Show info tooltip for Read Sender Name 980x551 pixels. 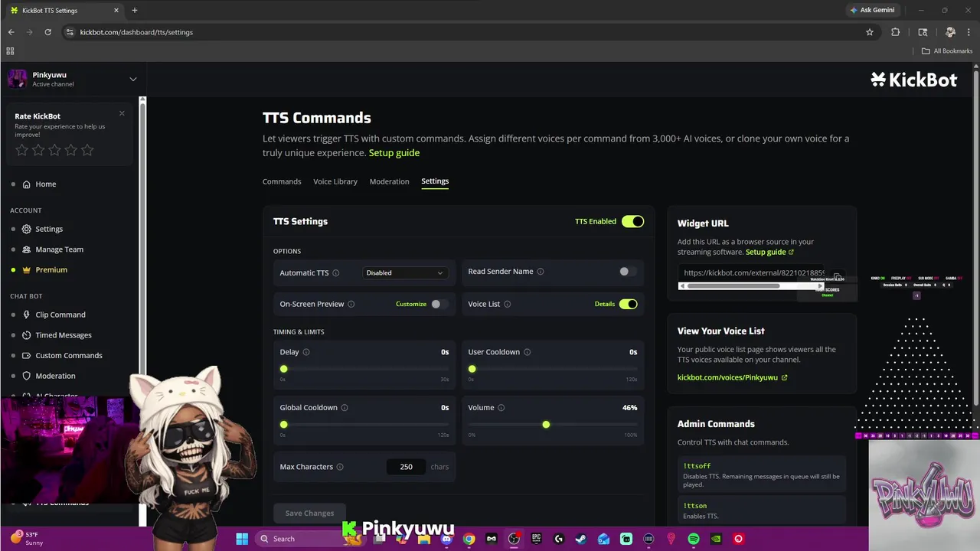541,272
